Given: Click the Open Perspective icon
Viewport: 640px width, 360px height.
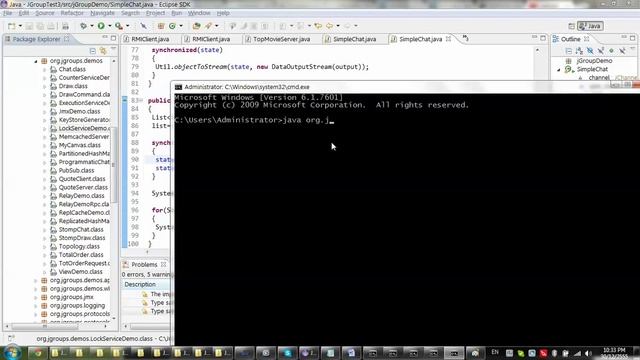Looking at the screenshot, I should pos(571,26).
